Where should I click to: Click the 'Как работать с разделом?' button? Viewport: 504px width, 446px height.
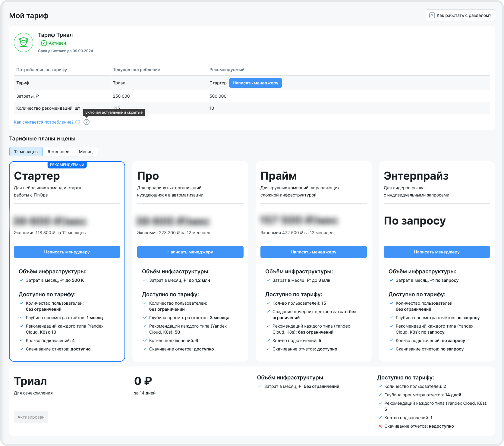point(460,15)
